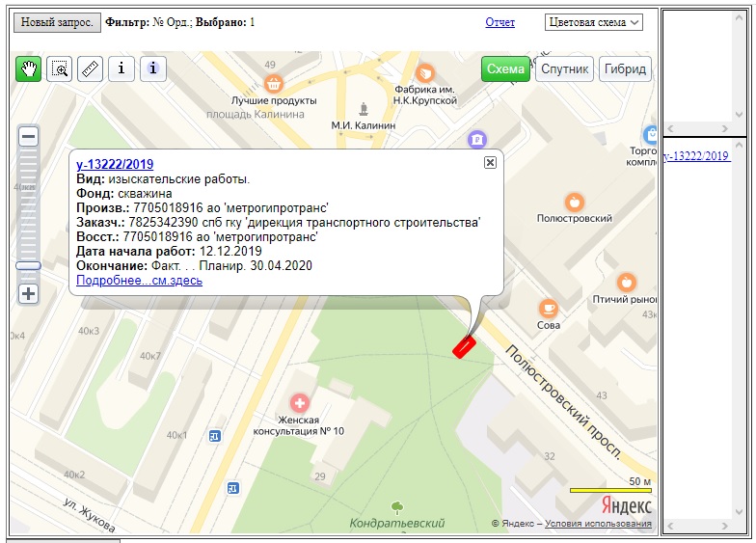This screenshot has height=543, width=756.
Task: Click the red borehole marker on map
Action: [x=464, y=346]
